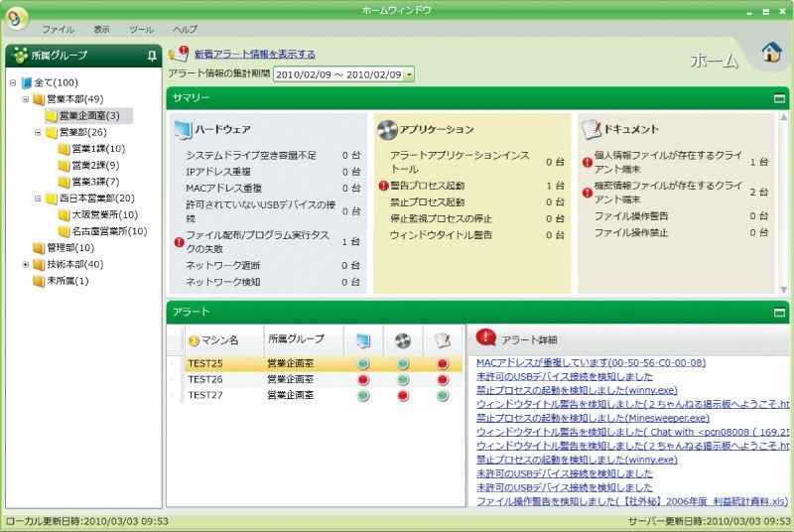Click the 所属グループ column header
This screenshot has width=794, height=532.
click(x=304, y=339)
